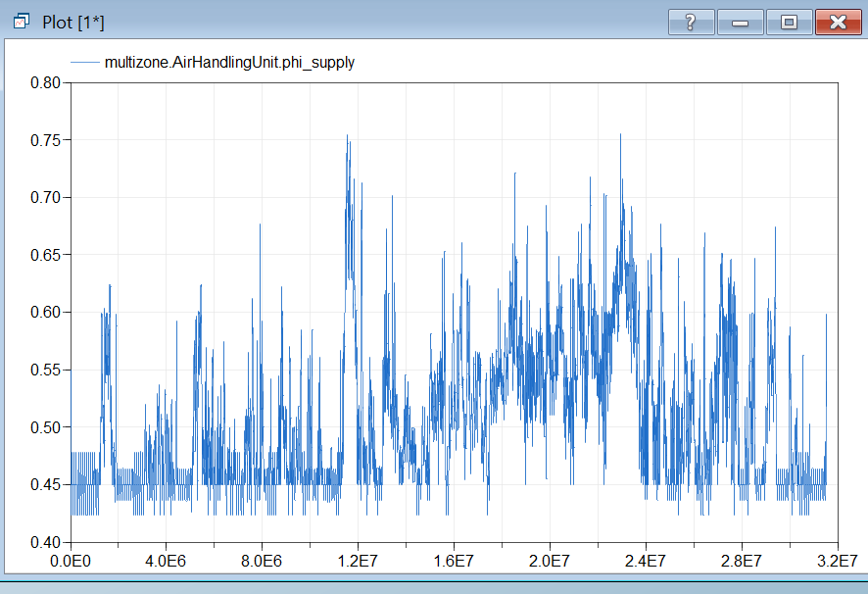Toggle visibility of multizone.AirHandlingUnit.phi_supply curve

click(x=229, y=62)
